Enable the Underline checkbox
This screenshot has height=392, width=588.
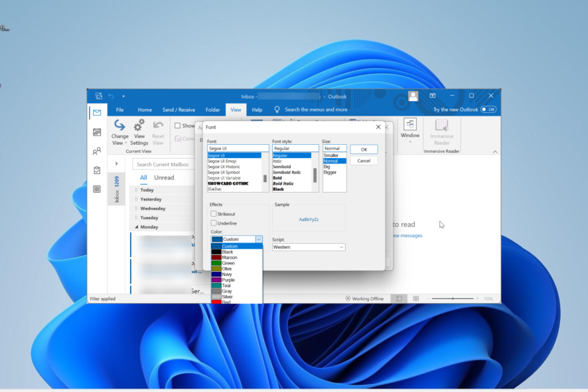tap(214, 223)
